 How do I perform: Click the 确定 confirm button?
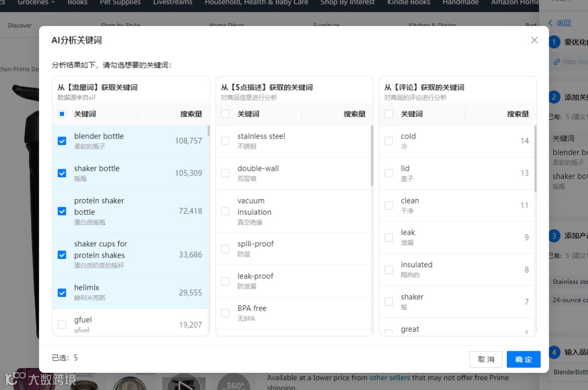coord(523,359)
